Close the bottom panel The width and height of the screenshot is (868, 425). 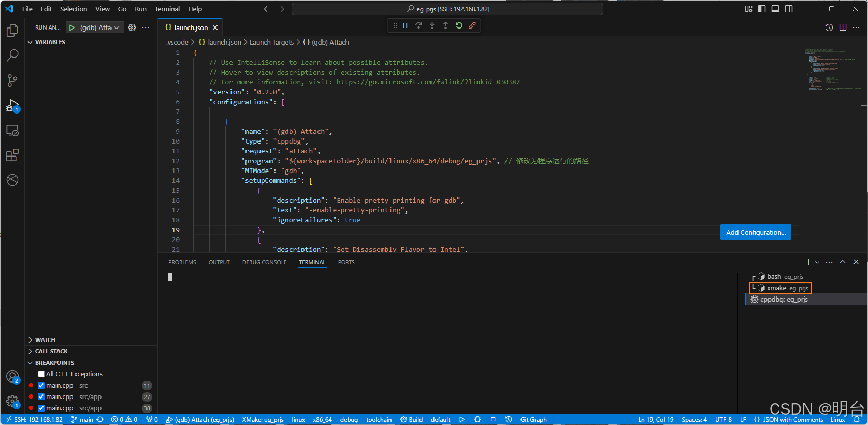click(856, 262)
